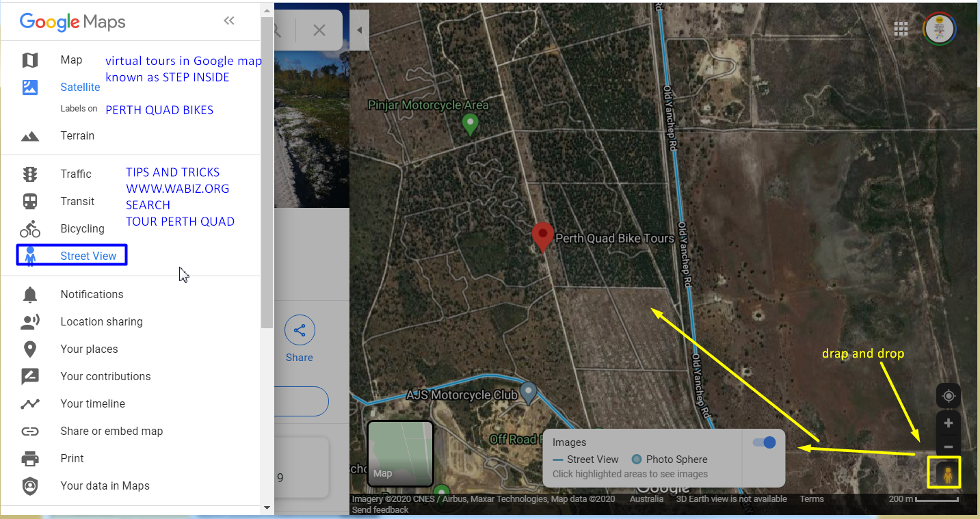Click the Pinjar Motorcycle Area green marker
The width and height of the screenshot is (980, 519).
pyautogui.click(x=470, y=124)
